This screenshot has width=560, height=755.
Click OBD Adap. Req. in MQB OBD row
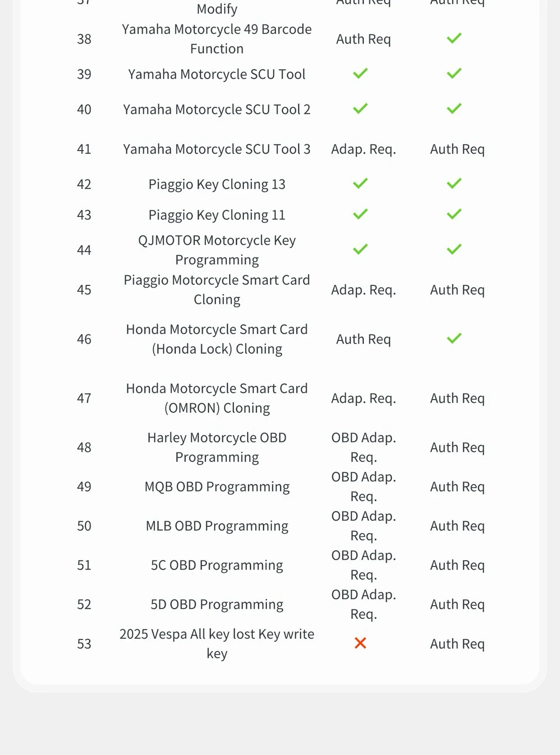coord(363,487)
